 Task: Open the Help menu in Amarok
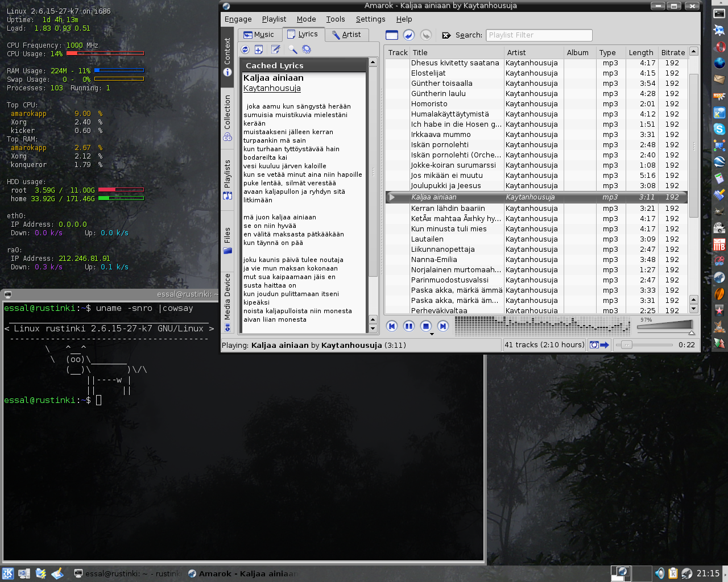coord(404,19)
